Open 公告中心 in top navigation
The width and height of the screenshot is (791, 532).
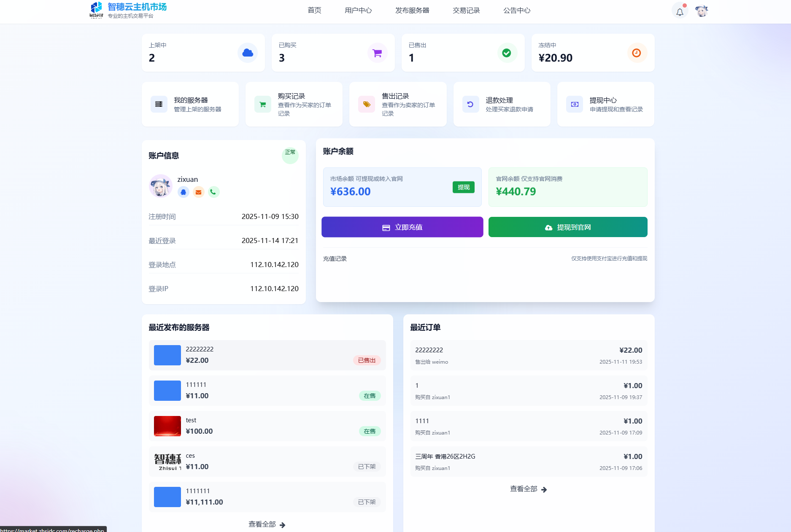[517, 11]
